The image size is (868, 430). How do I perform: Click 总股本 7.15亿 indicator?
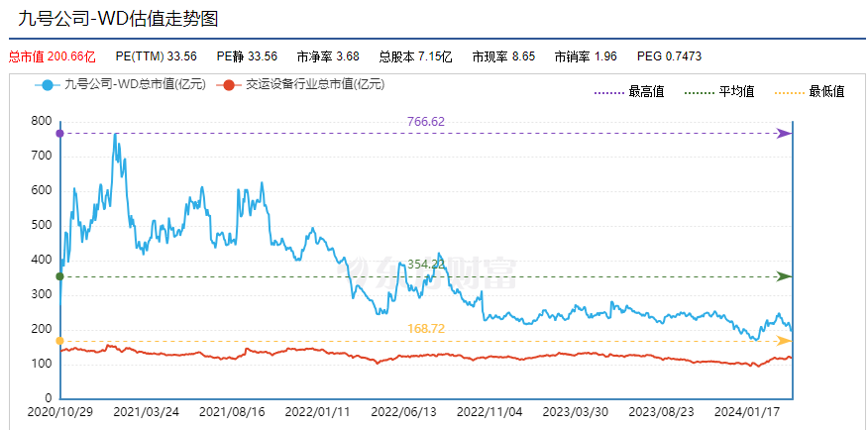pyautogui.click(x=416, y=56)
